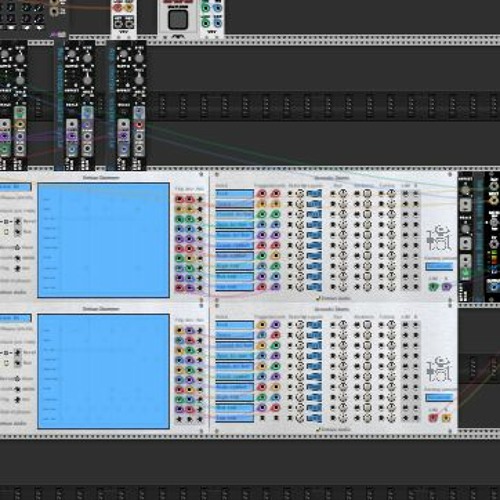The width and height of the screenshot is (500, 500).
Task: Adjust lower knob on third black module
Action: (x=139, y=80)
